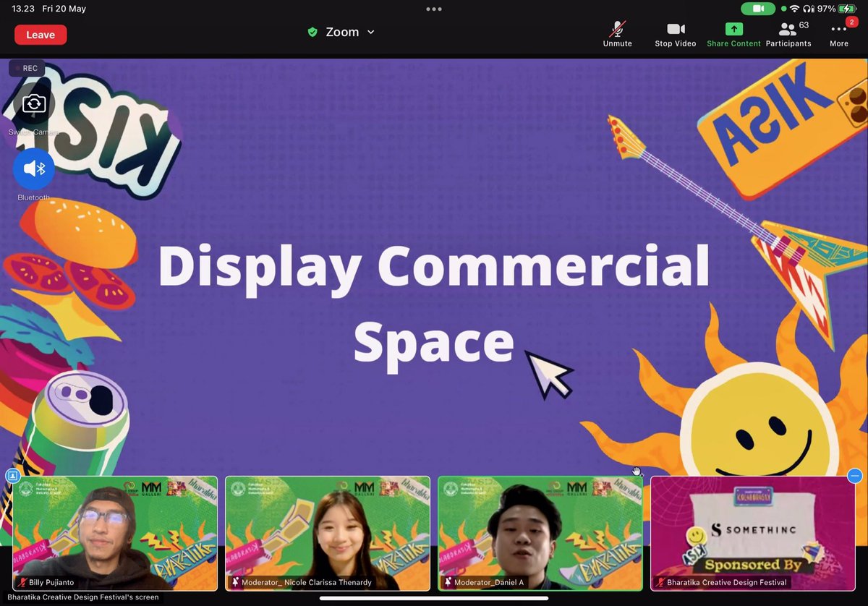The image size is (868, 606).
Task: Unmute the microphone
Action: pos(617,34)
